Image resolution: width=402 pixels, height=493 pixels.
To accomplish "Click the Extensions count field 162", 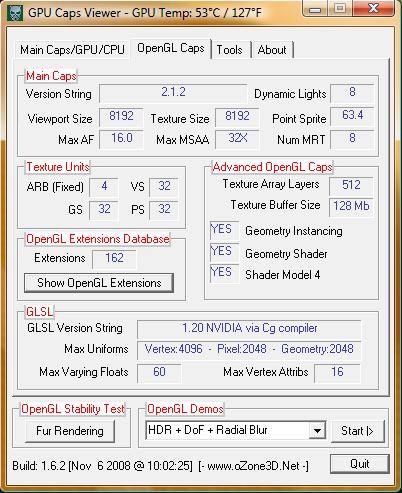I will pyautogui.click(x=114, y=259).
